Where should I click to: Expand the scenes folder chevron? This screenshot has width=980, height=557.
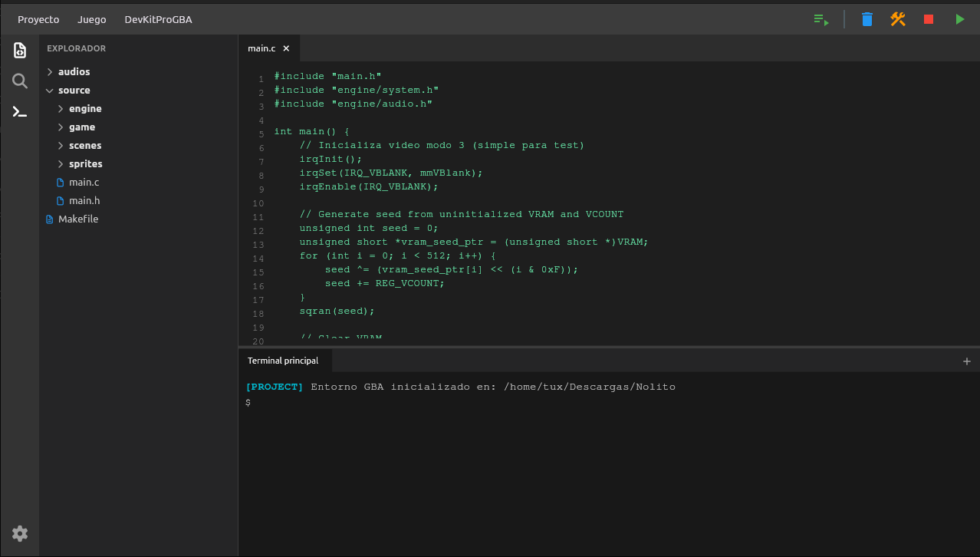(61, 146)
